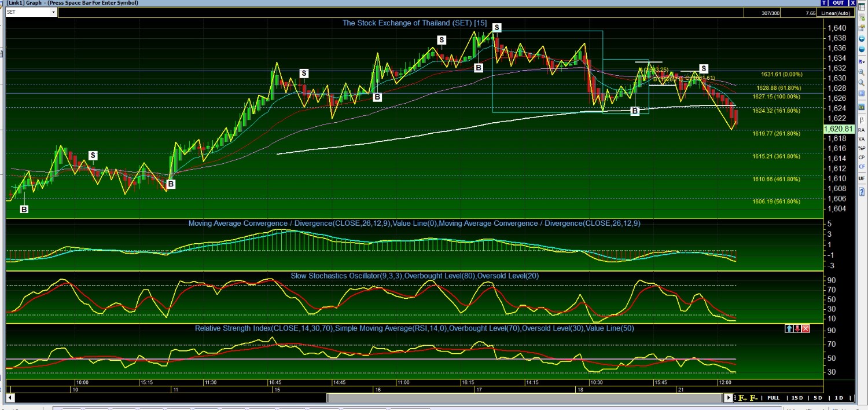The height and width of the screenshot is (410, 868).
Task: Click the chart settings icon in the right toolbar
Action: pyautogui.click(x=862, y=28)
